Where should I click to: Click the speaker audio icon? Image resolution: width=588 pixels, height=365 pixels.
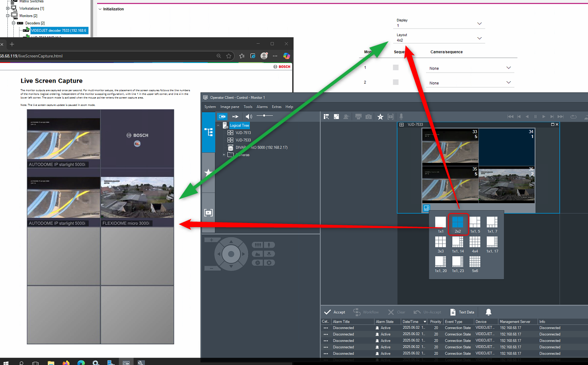[x=248, y=116]
